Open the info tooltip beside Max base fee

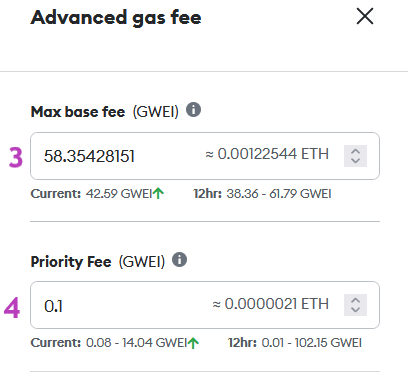pyautogui.click(x=193, y=110)
